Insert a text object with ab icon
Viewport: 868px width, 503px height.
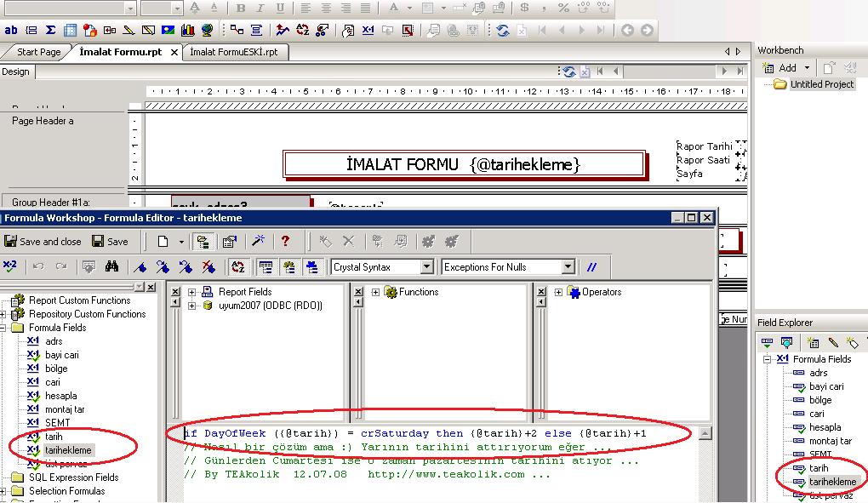click(11, 30)
